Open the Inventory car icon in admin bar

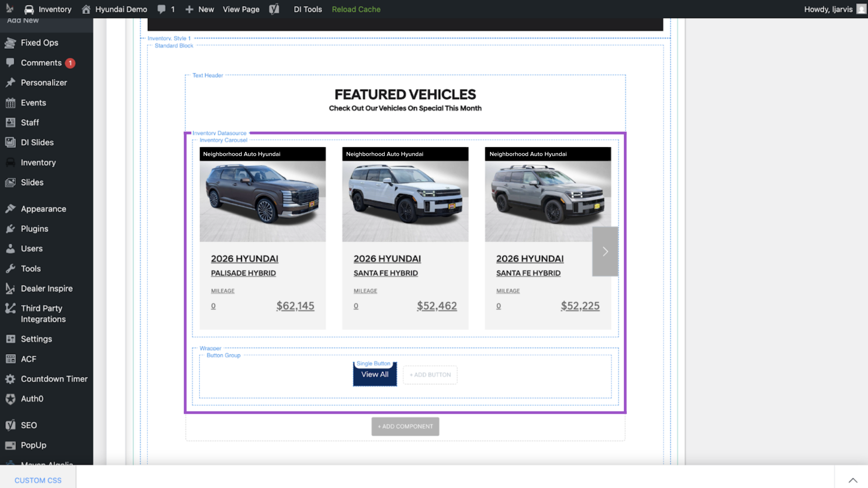pos(29,10)
